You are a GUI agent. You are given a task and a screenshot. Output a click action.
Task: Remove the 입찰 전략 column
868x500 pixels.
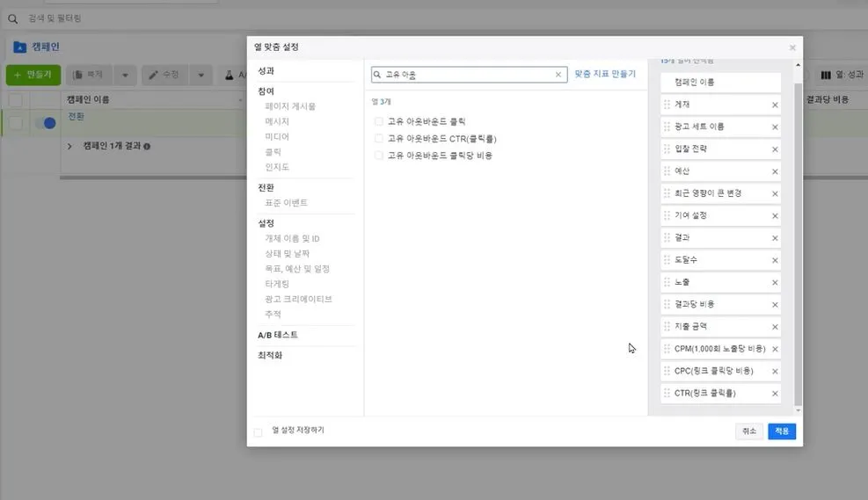[775, 149]
